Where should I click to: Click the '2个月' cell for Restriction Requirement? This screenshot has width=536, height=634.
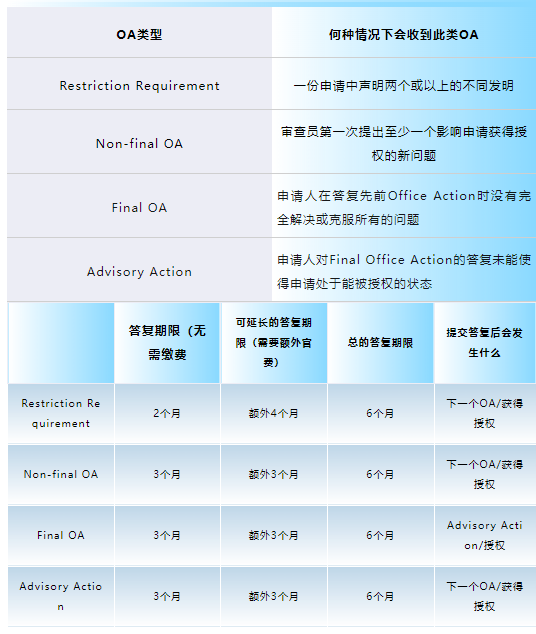point(167,413)
